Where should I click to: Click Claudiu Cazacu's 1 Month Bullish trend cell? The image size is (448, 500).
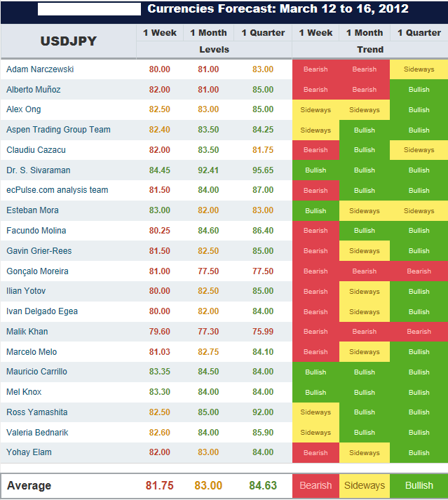point(365,150)
